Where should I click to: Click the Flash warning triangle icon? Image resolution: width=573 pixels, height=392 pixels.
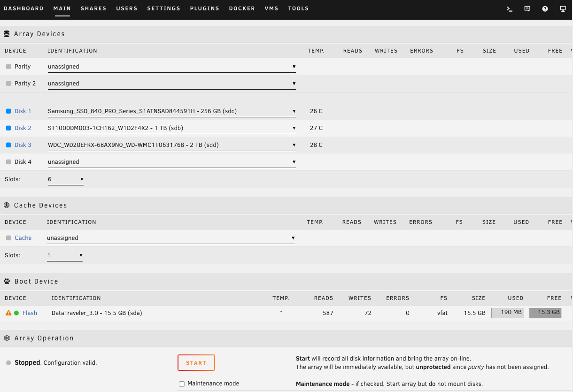point(8,313)
